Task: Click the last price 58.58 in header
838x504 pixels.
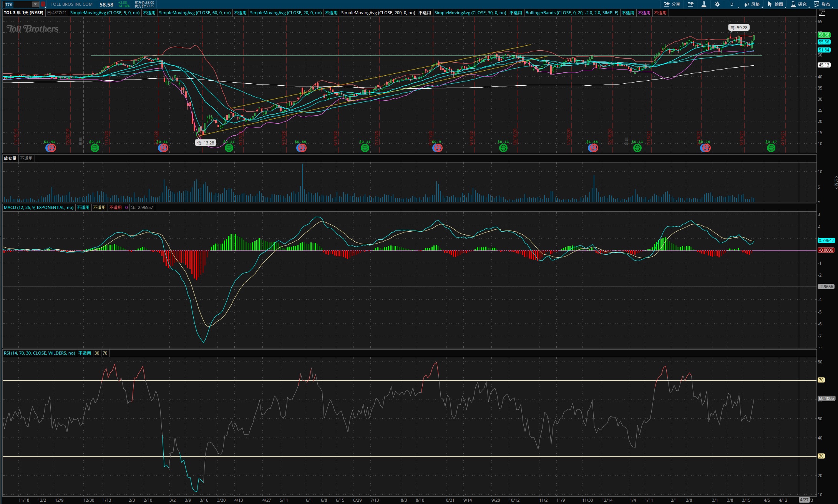Action: coord(106,5)
